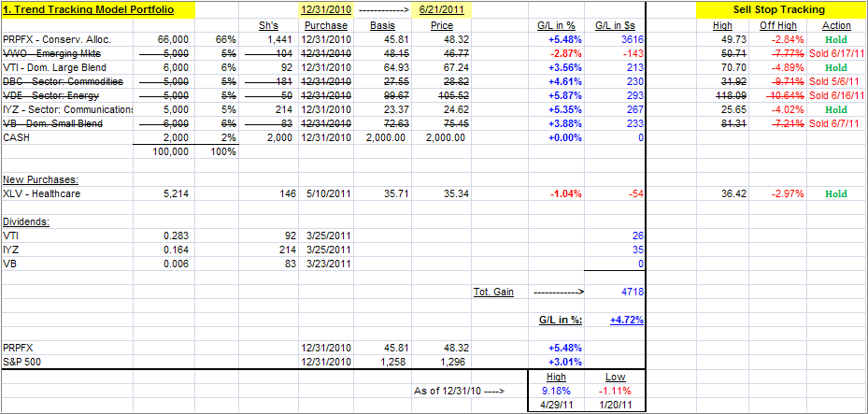
Task: Select the start date cell 12/31/2010 in header
Action: coord(325,10)
